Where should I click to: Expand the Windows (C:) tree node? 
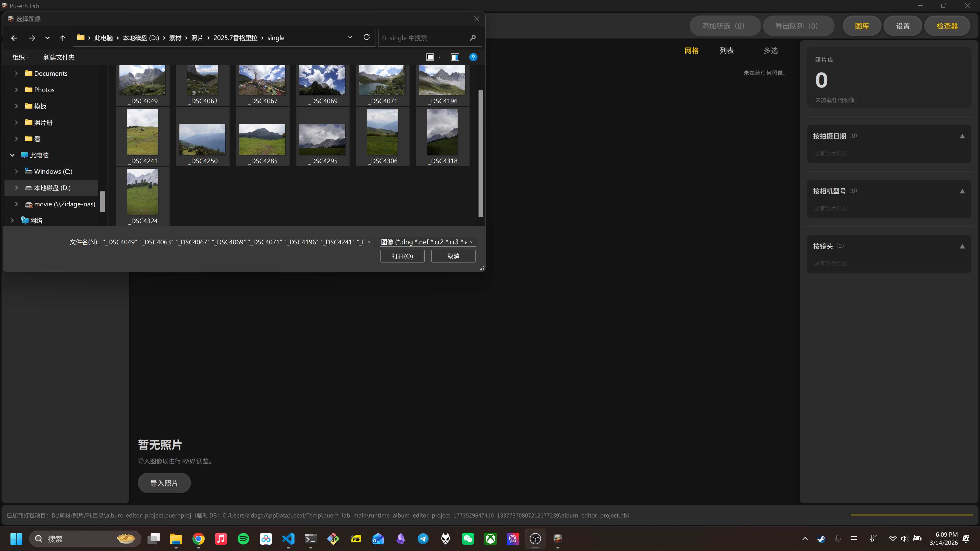pos(16,171)
